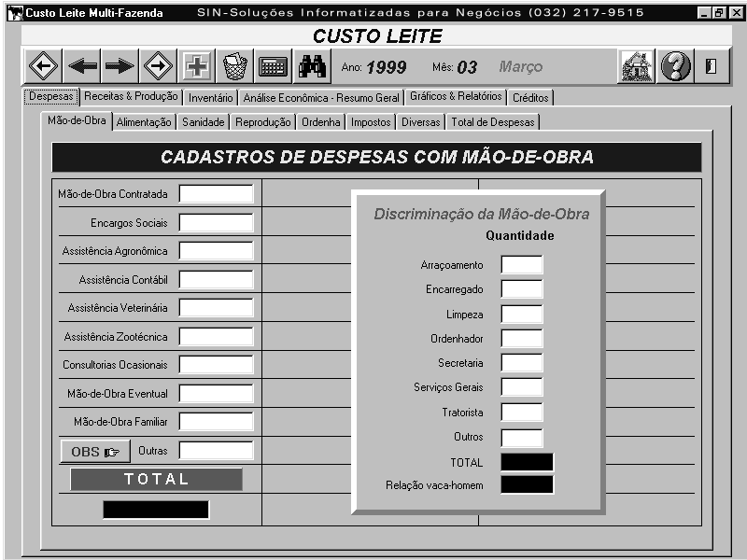The image size is (747, 560).
Task: Click the Outros quantity field
Action: point(522,438)
